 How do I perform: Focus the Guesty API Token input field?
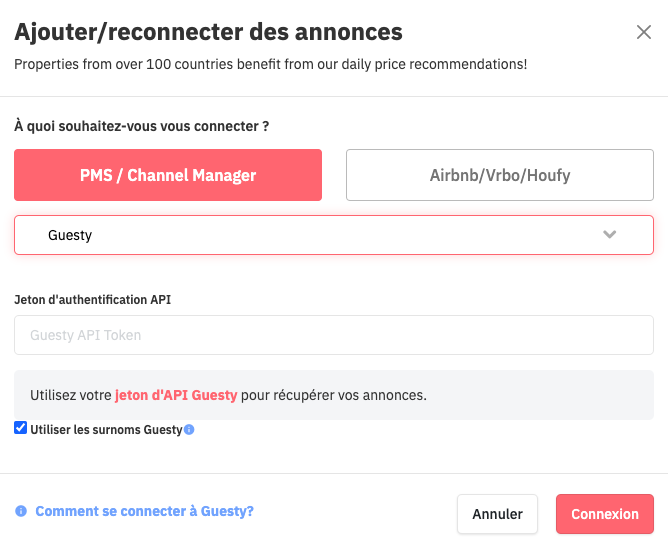click(x=334, y=335)
